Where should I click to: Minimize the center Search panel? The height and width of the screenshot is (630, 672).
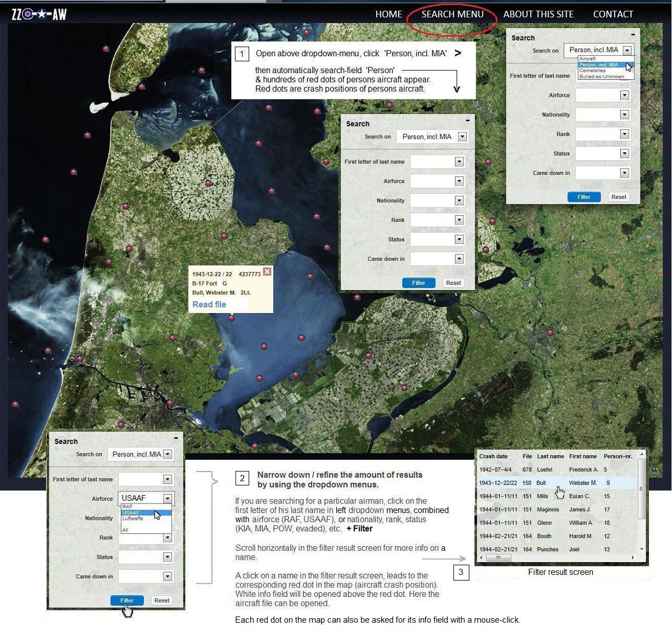coord(467,121)
